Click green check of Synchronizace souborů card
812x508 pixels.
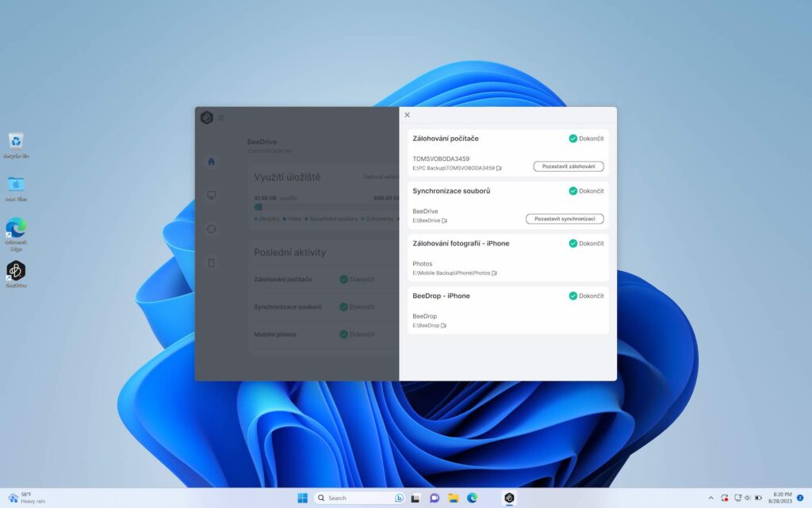pyautogui.click(x=573, y=191)
